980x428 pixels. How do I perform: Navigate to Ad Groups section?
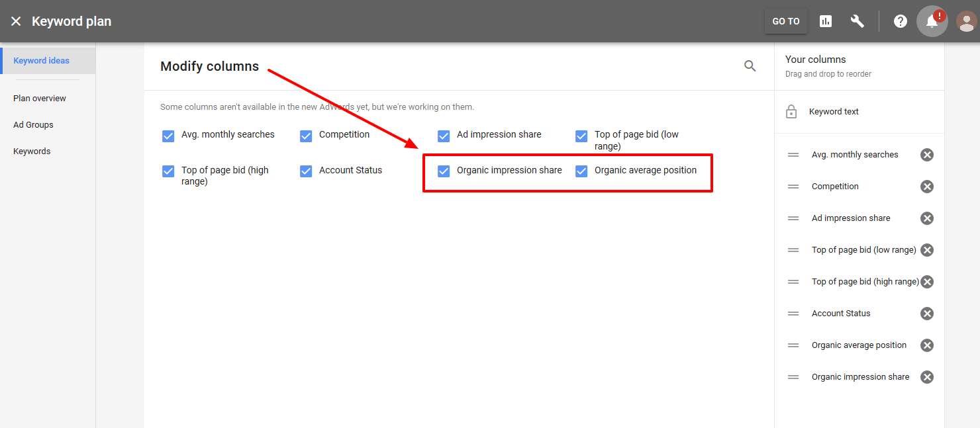[x=33, y=124]
